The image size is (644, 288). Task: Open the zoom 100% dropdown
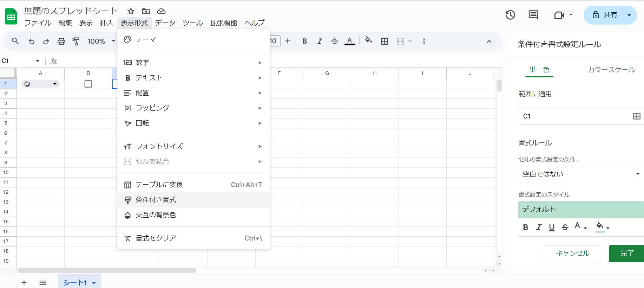101,41
